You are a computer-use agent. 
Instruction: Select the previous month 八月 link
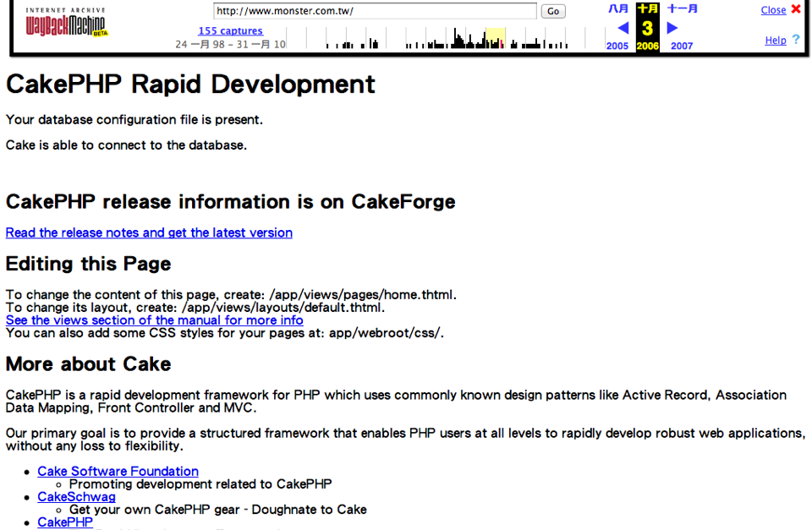coord(617,8)
